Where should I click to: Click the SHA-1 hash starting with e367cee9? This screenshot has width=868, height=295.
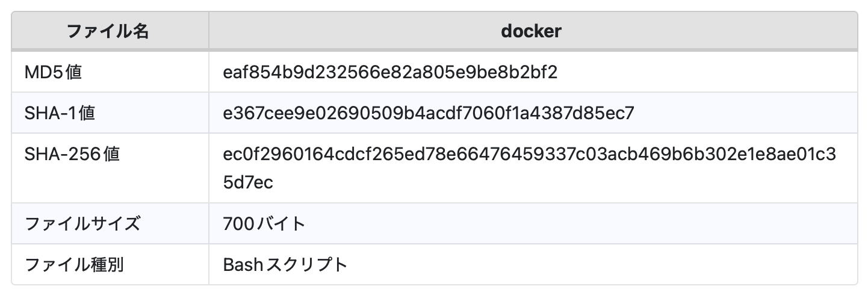coord(428,113)
